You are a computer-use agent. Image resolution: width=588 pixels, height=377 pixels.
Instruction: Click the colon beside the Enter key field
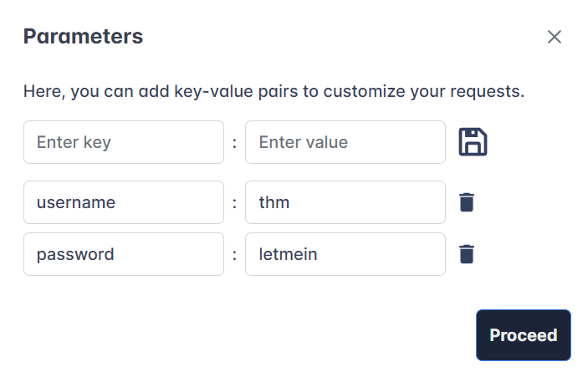point(235,142)
